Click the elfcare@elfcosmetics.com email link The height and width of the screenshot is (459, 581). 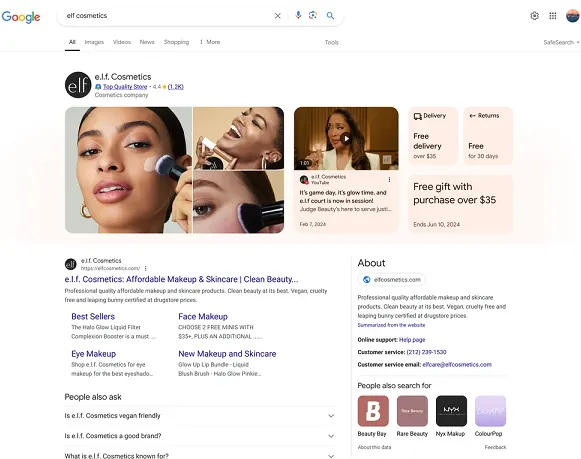[x=457, y=365]
